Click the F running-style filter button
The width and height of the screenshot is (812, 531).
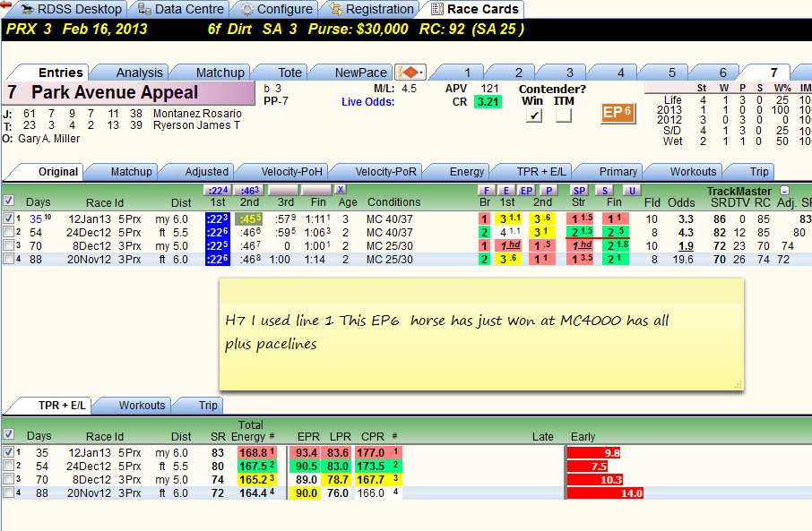click(x=486, y=191)
